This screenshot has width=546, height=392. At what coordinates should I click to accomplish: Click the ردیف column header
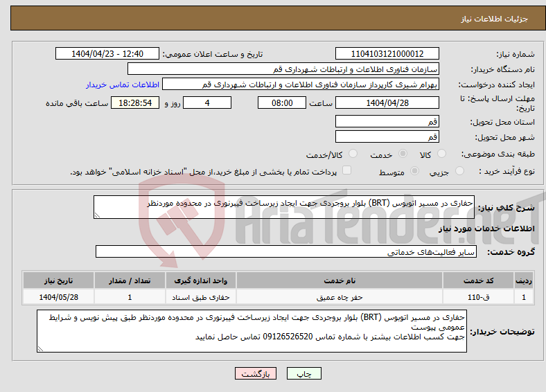point(524,280)
